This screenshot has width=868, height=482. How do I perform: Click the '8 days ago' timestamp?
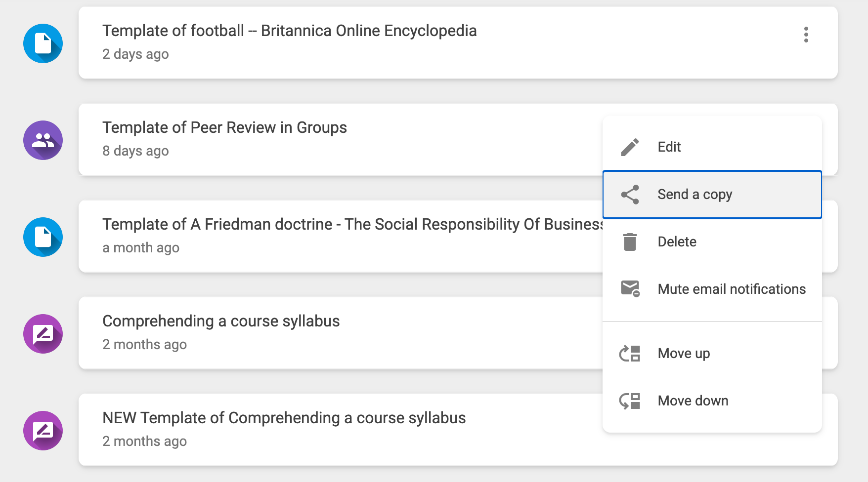pyautogui.click(x=135, y=151)
